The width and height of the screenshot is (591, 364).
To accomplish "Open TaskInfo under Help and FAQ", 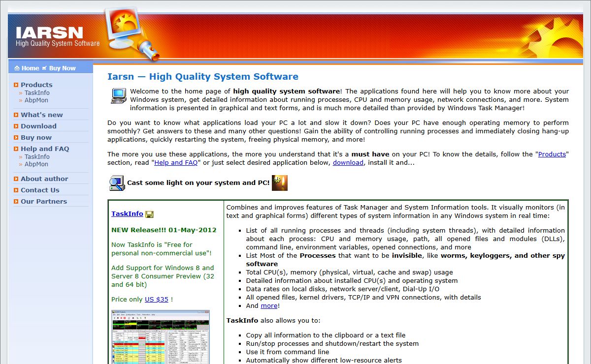I will pos(37,156).
